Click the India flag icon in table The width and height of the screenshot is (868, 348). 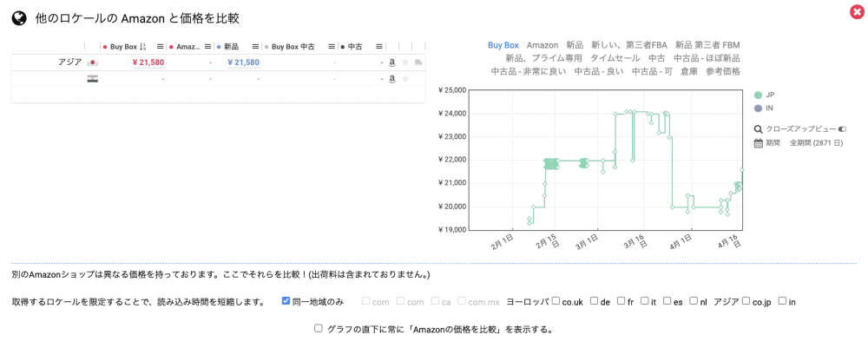[93, 79]
